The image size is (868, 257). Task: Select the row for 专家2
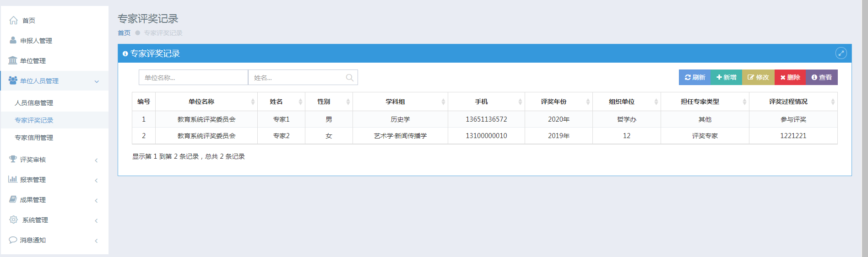click(x=485, y=136)
